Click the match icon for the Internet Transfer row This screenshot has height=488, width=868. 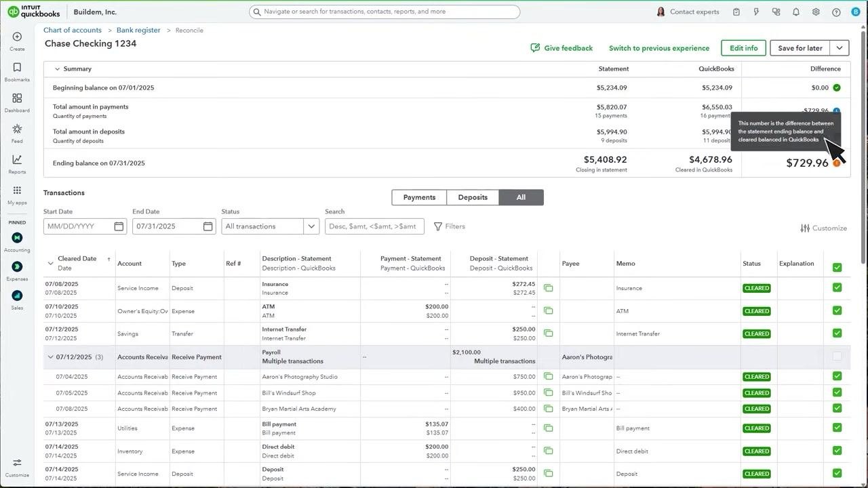coord(548,333)
